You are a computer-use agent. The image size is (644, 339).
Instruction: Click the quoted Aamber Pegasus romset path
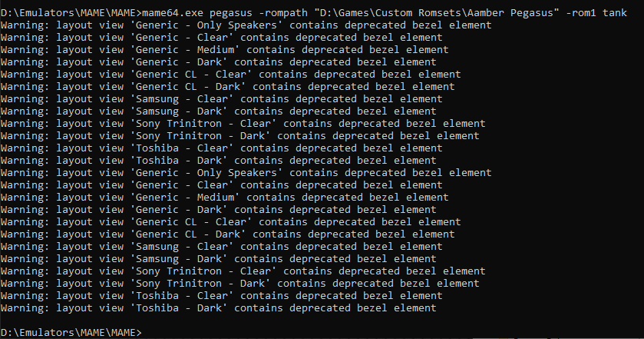437,13
